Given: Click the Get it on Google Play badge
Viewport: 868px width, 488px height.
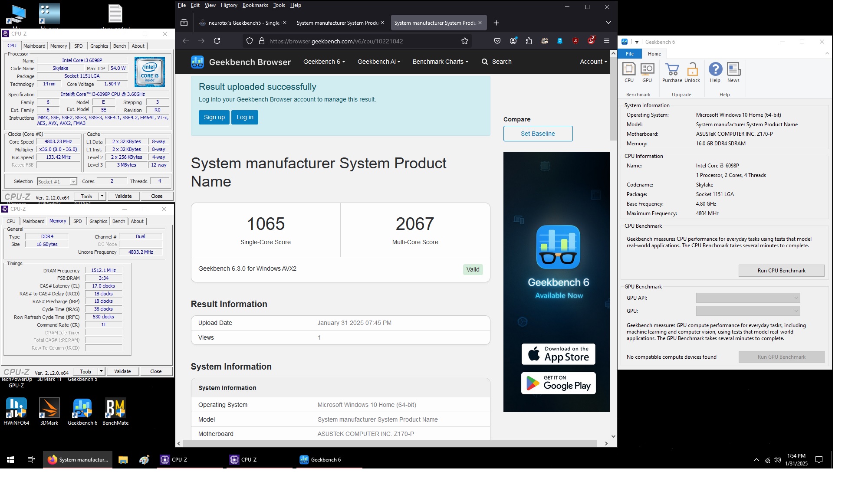Looking at the screenshot, I should tap(558, 383).
